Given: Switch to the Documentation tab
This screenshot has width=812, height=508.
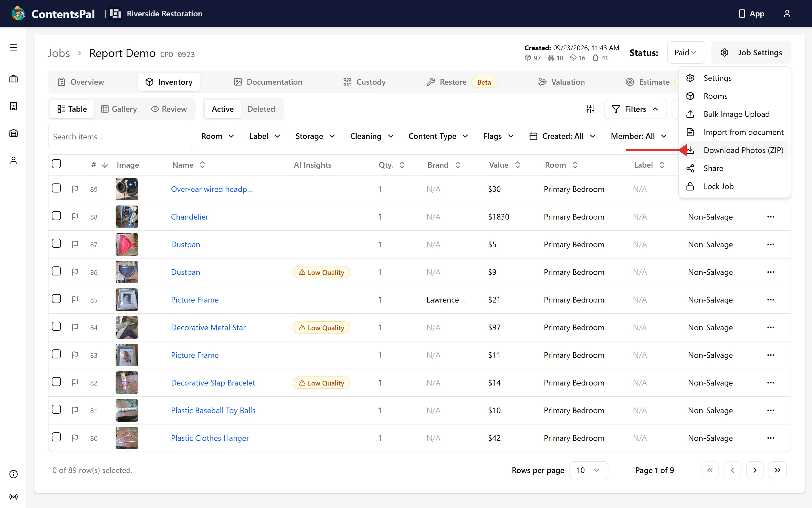Looking at the screenshot, I should tap(268, 82).
